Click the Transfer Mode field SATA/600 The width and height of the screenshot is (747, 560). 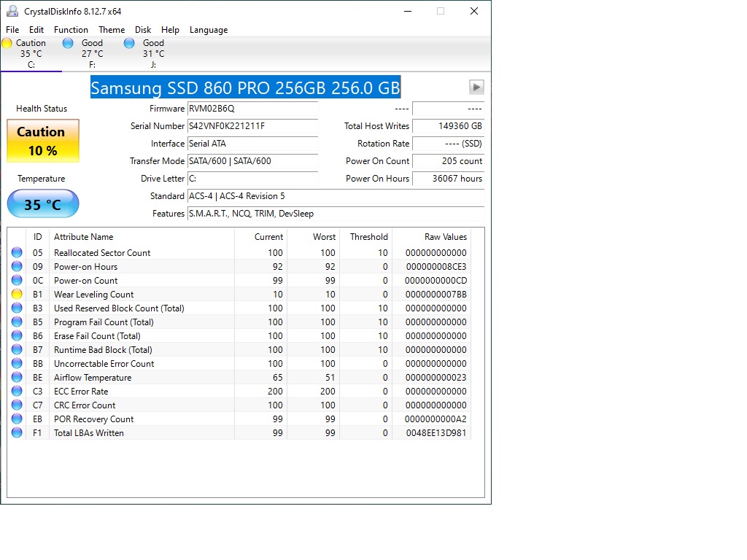(252, 161)
